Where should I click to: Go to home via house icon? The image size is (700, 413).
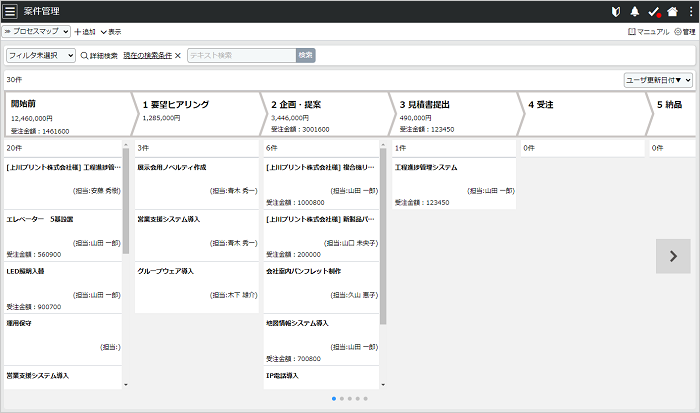coord(672,11)
